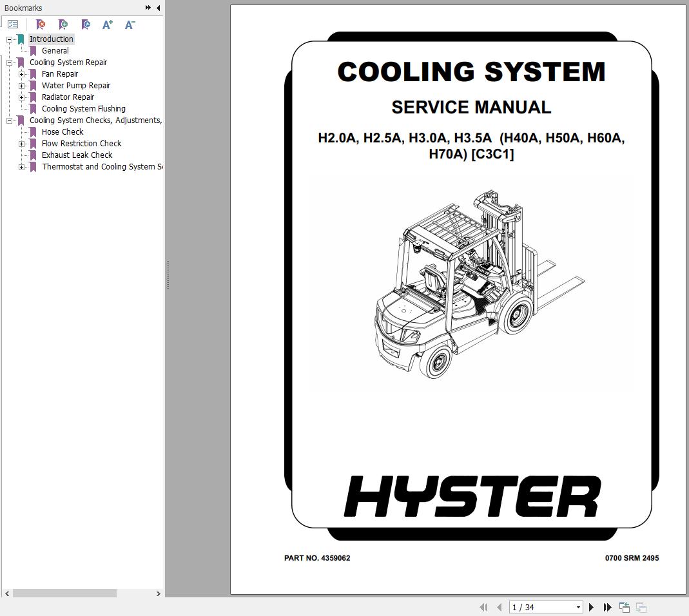Decrease bookmark text size with A- icon
The image size is (689, 616).
click(x=130, y=24)
